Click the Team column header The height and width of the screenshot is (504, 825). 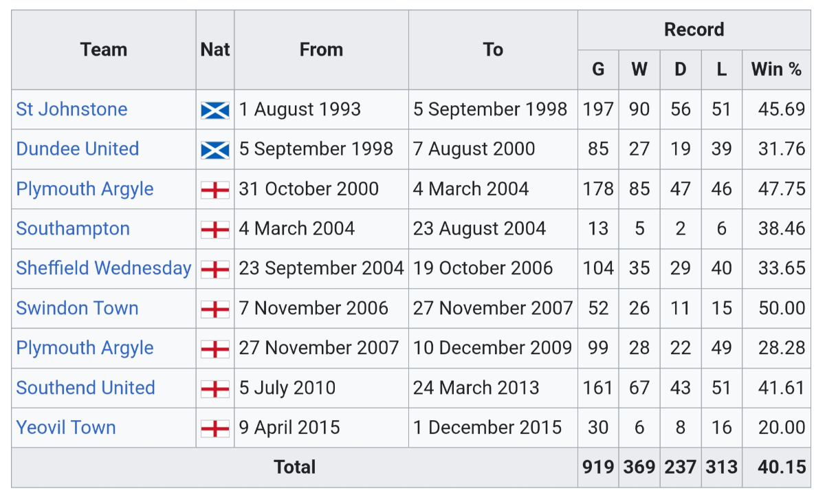coord(104,50)
